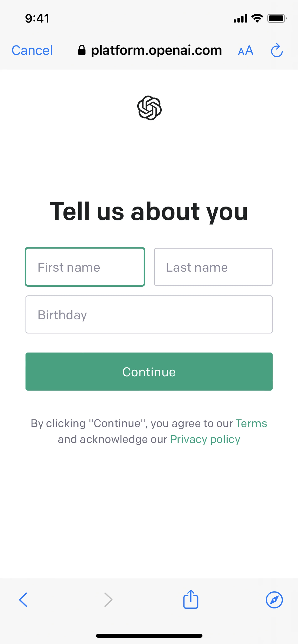Tap the padlock security icon

pos(82,50)
